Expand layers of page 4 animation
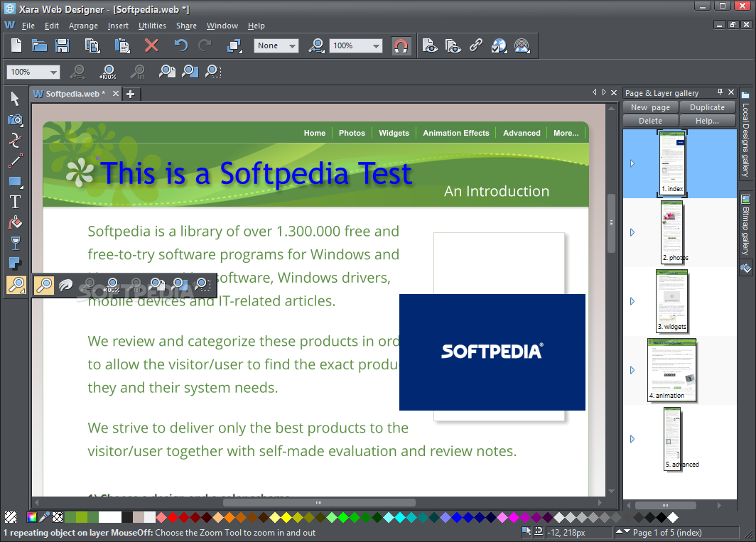The height and width of the screenshot is (542, 756). pos(632,370)
